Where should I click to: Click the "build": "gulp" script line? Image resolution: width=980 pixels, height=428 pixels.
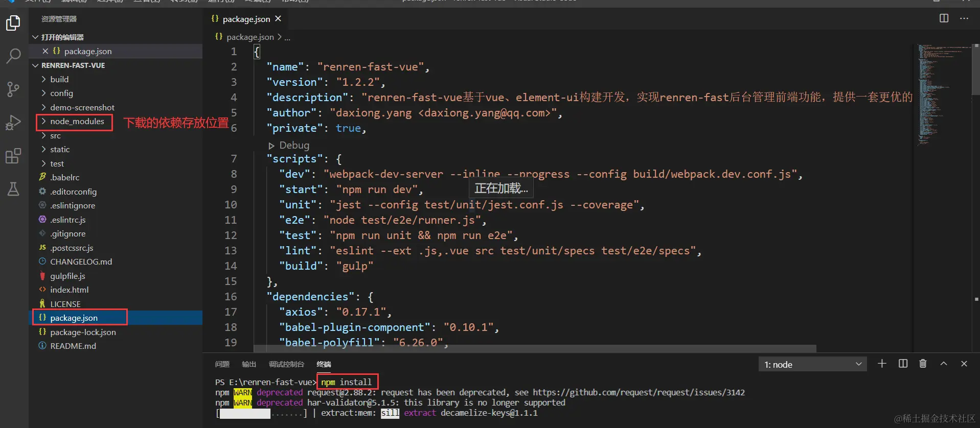pyautogui.click(x=326, y=266)
